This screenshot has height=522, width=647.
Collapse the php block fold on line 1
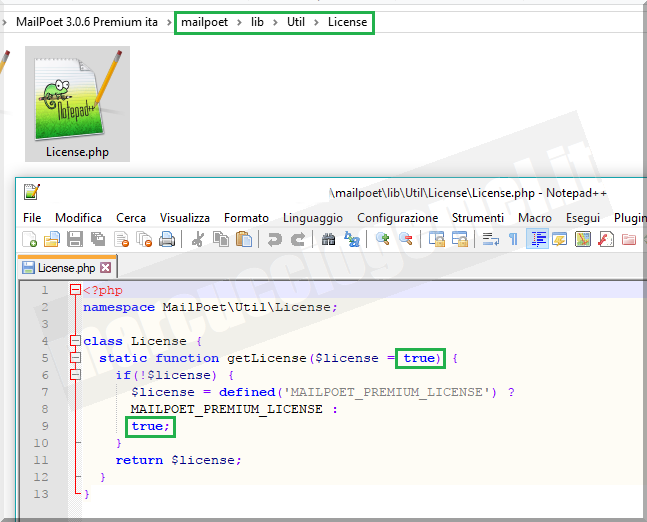[x=75, y=290]
